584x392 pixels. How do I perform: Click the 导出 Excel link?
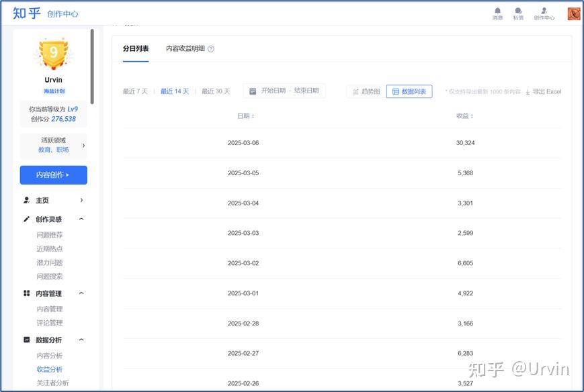pos(547,91)
